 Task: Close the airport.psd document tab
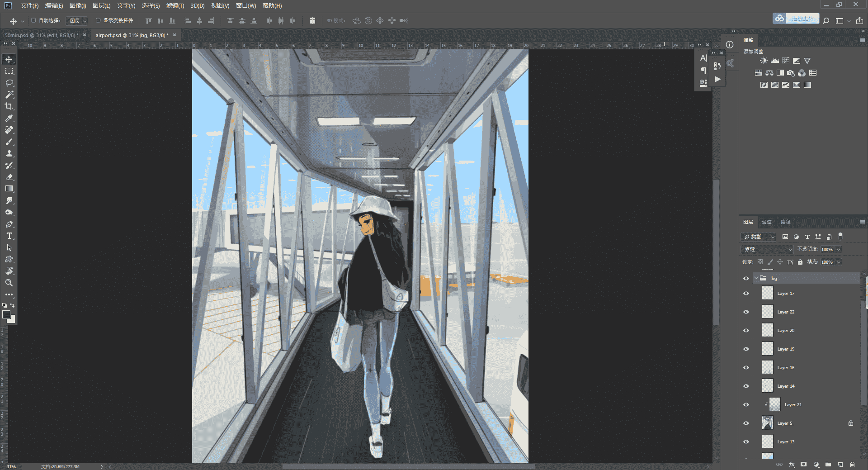coord(175,35)
